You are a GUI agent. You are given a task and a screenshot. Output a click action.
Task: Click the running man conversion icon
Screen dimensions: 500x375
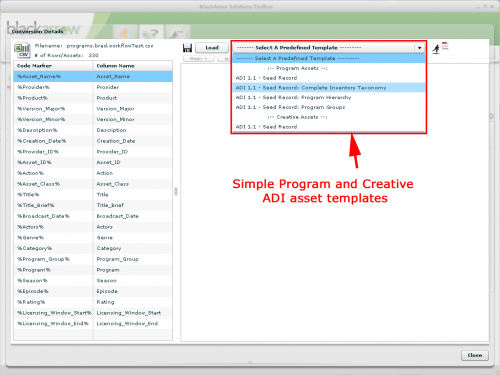tap(440, 48)
